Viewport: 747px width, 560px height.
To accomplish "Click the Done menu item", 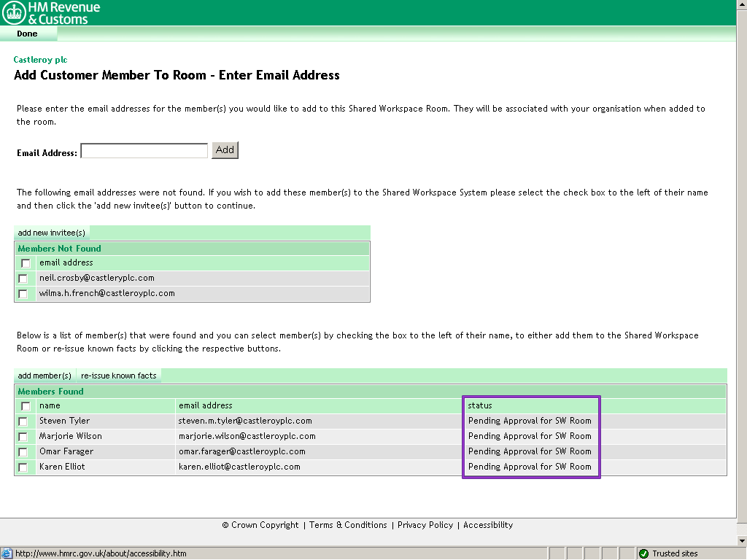I will [x=27, y=34].
